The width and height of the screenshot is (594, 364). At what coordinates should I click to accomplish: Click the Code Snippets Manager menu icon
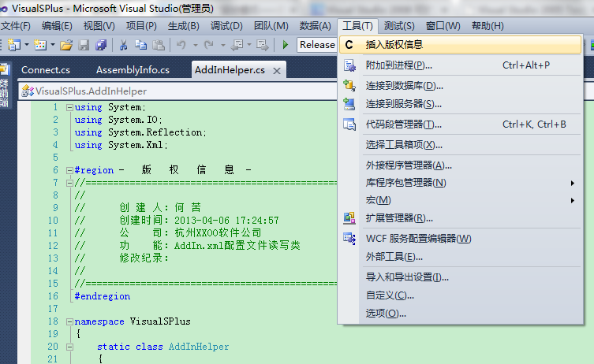[349, 124]
